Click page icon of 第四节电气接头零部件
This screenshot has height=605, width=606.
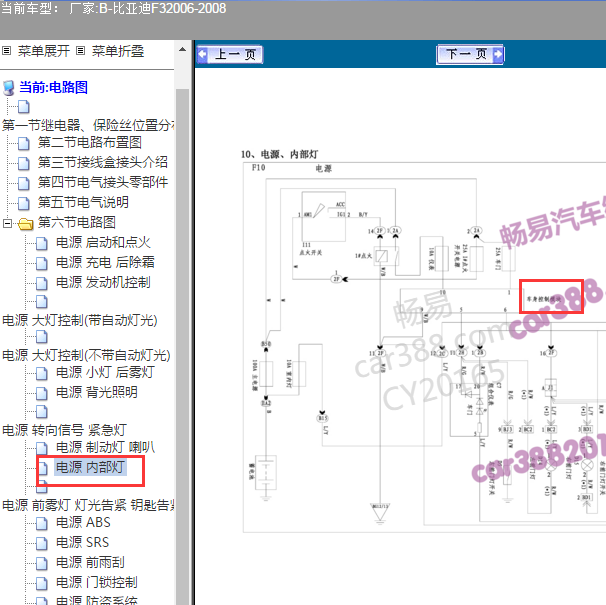pos(24,183)
